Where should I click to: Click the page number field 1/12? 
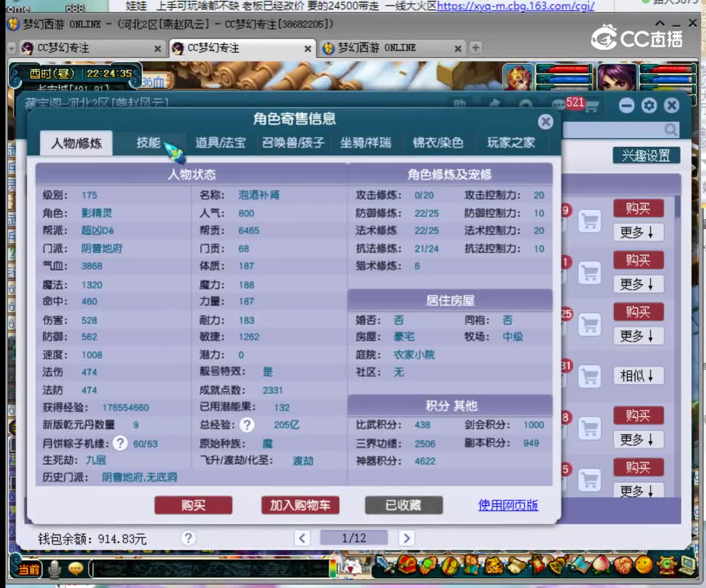354,538
